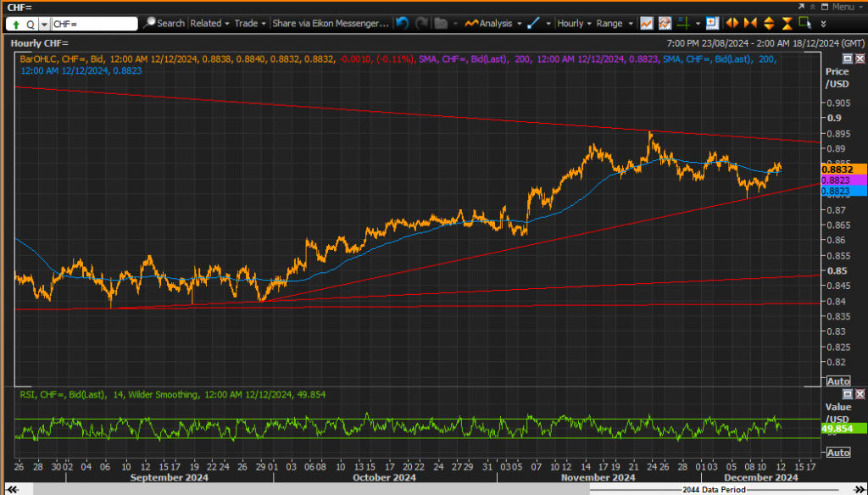Click Share via Eikon Messenger button
The image size is (868, 495).
(x=331, y=23)
